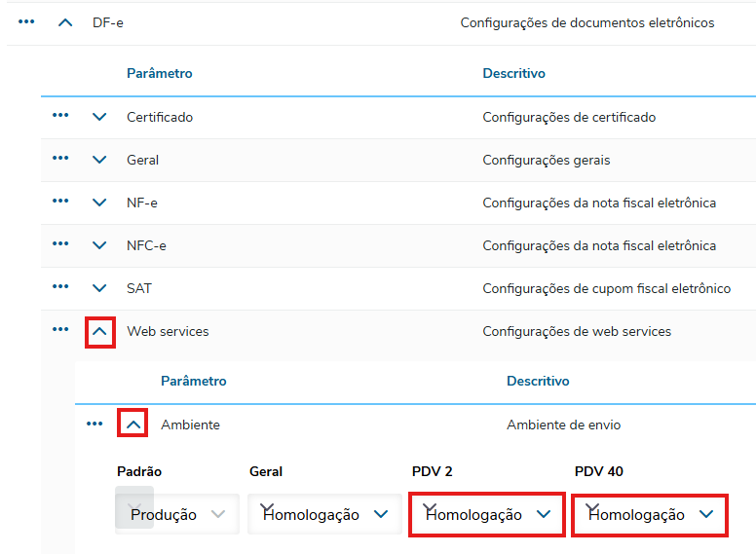Open the Geral row three-dot menu
756x554 pixels.
tap(60, 159)
